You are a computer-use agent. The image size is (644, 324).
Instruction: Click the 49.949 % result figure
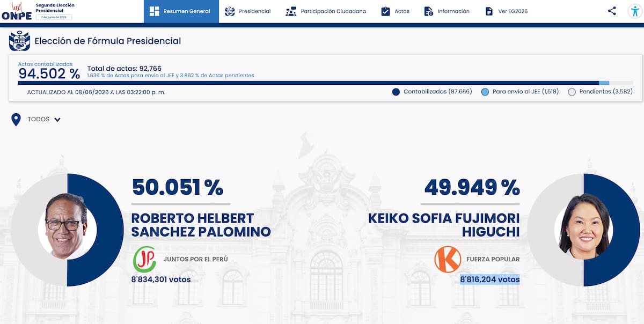point(472,187)
